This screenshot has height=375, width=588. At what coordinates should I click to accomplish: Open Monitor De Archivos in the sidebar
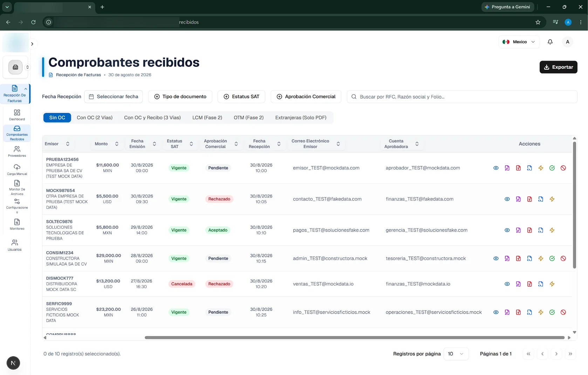[x=17, y=188]
